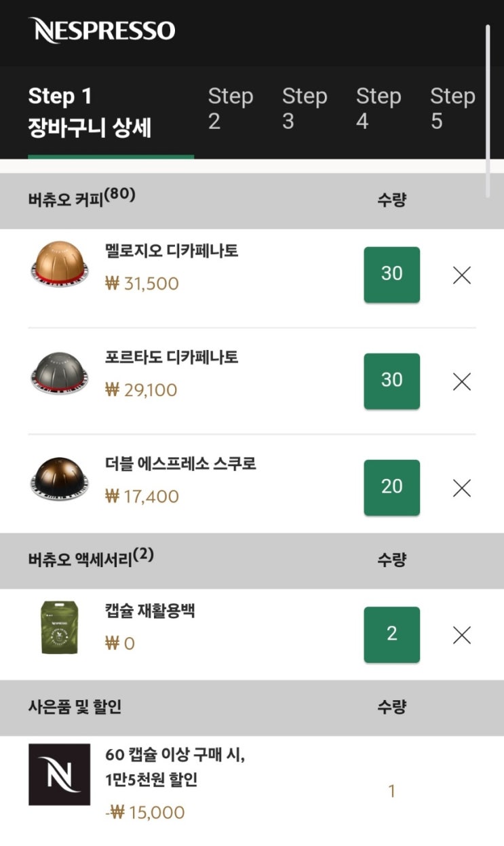Tap the 멜로지오 디카페나토 capsule image
The image size is (504, 846).
60,265
